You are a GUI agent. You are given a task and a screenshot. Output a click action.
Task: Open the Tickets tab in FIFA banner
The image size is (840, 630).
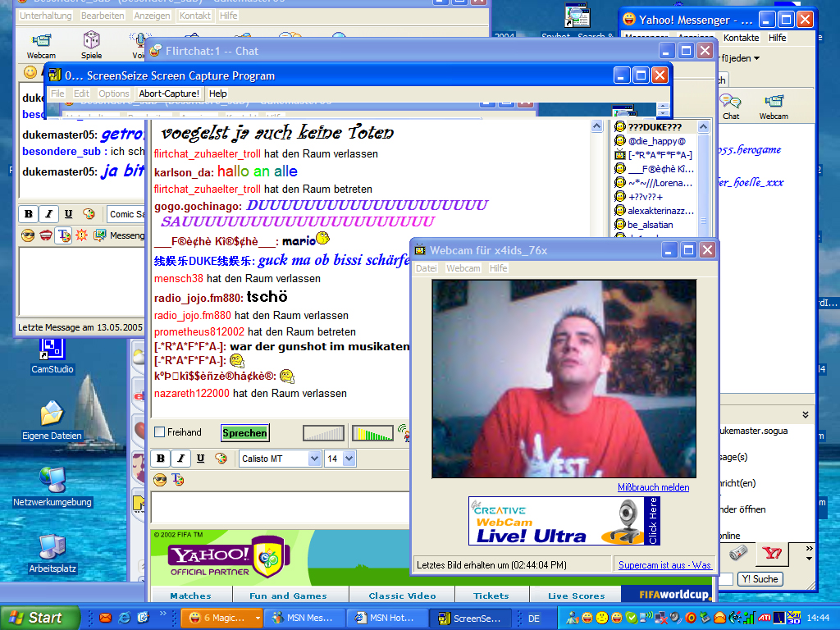click(x=491, y=596)
